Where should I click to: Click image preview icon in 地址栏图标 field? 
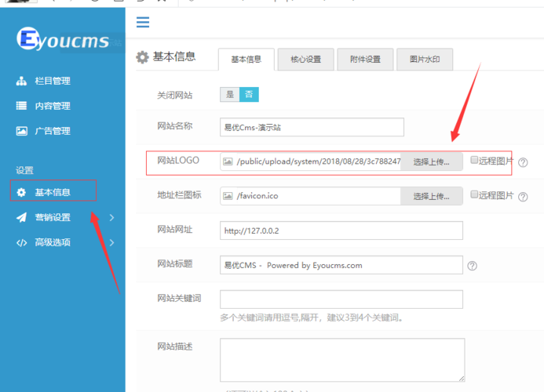coord(228,196)
